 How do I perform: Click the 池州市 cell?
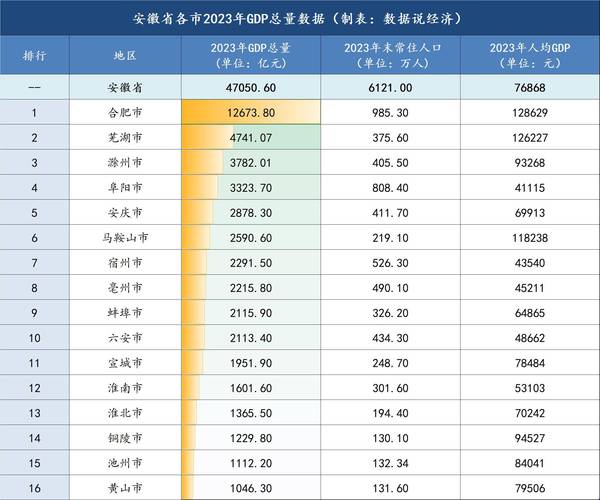pyautogui.click(x=125, y=463)
